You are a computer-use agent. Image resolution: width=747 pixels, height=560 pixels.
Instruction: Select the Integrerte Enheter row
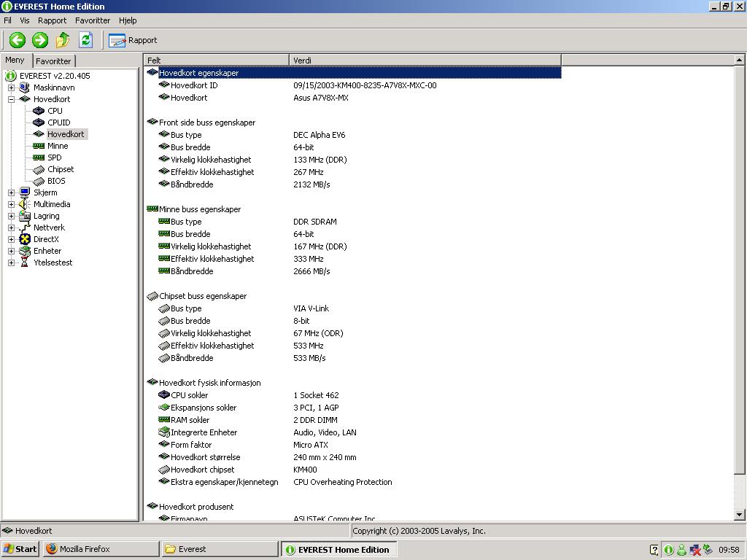coord(353,432)
